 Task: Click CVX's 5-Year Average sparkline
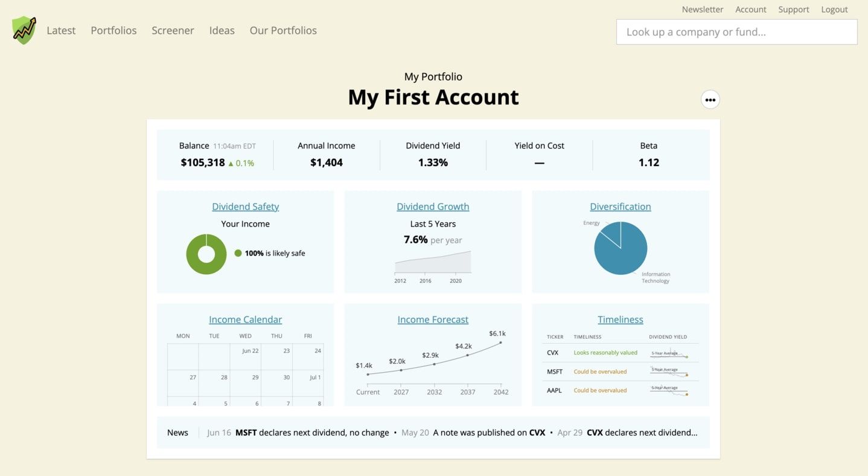(670, 353)
